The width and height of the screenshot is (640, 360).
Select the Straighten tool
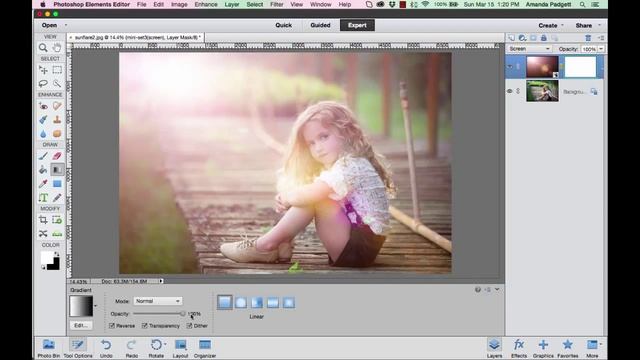click(57, 234)
